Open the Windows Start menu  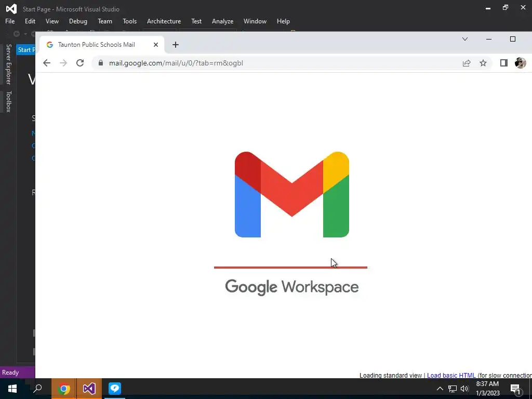click(x=12, y=389)
